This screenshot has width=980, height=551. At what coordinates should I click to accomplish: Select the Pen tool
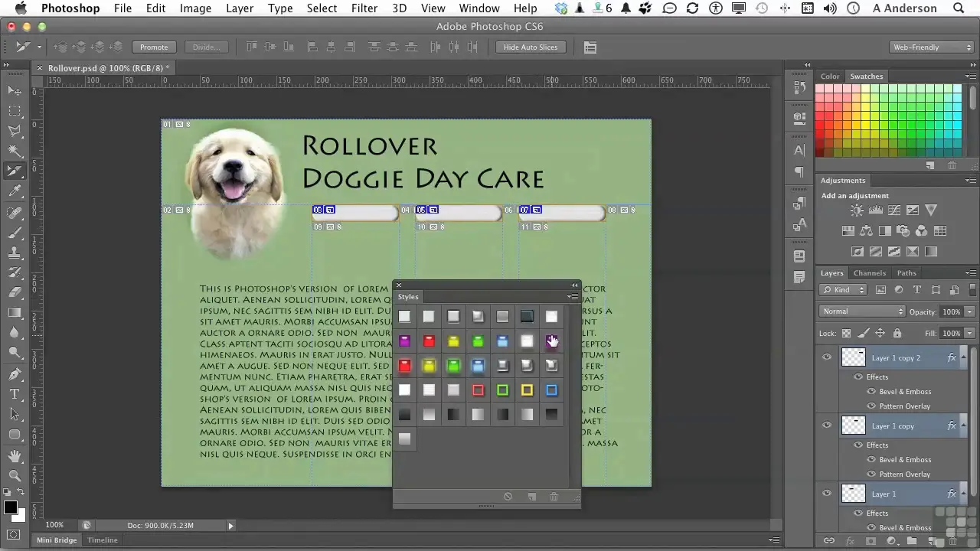pos(15,374)
